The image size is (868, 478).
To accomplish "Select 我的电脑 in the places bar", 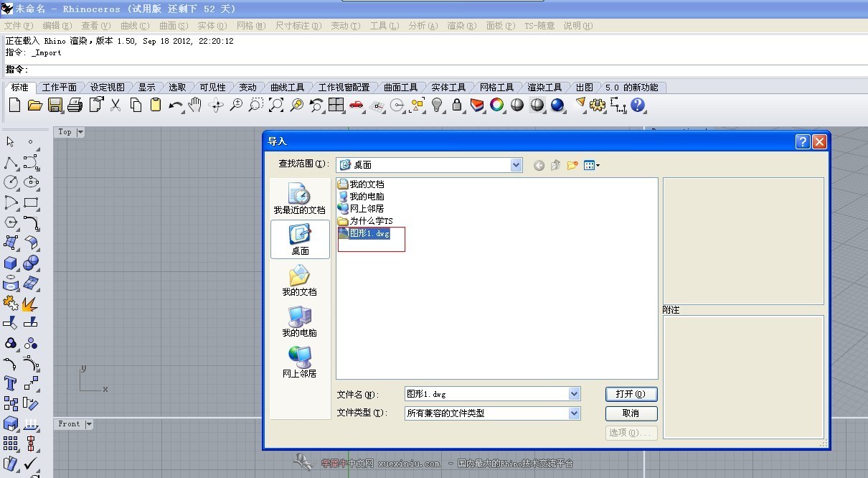I will tap(300, 321).
